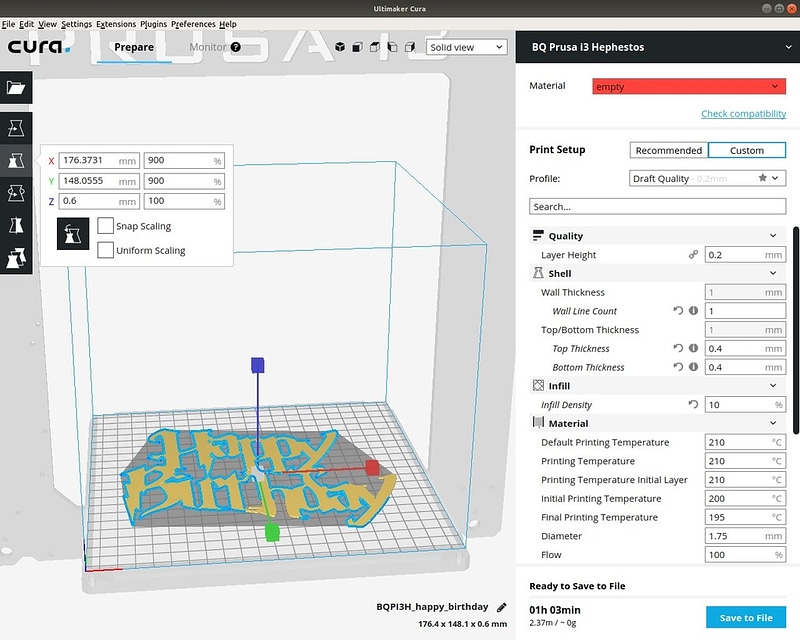Click the 3D view camera icon
This screenshot has height=640, width=800.
(x=340, y=47)
